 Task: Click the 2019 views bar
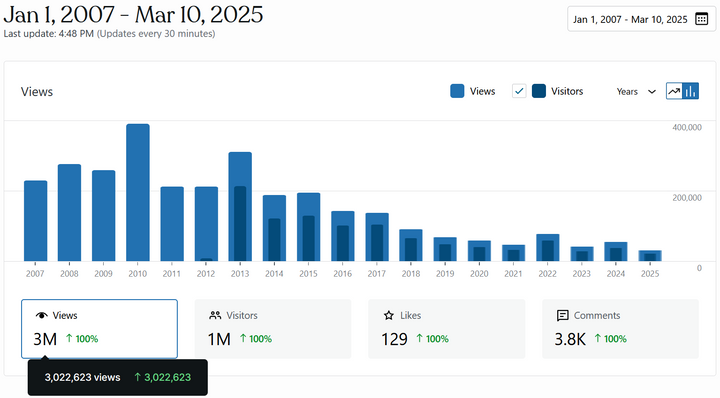pyautogui.click(x=445, y=249)
